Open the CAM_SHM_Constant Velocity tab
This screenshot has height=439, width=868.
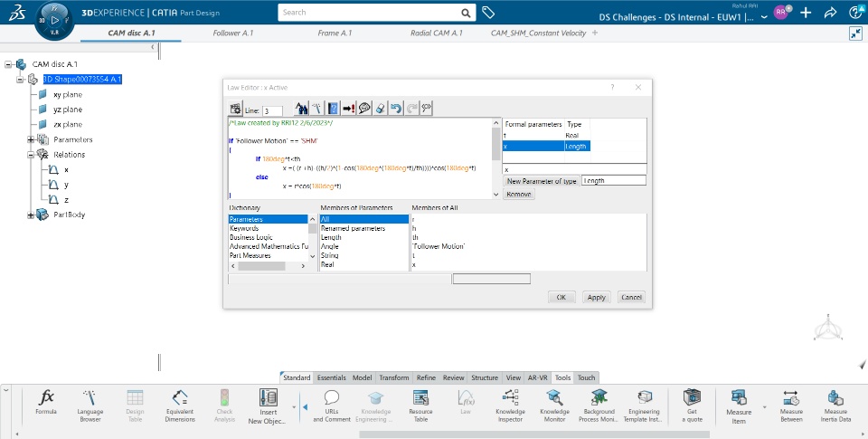click(538, 33)
